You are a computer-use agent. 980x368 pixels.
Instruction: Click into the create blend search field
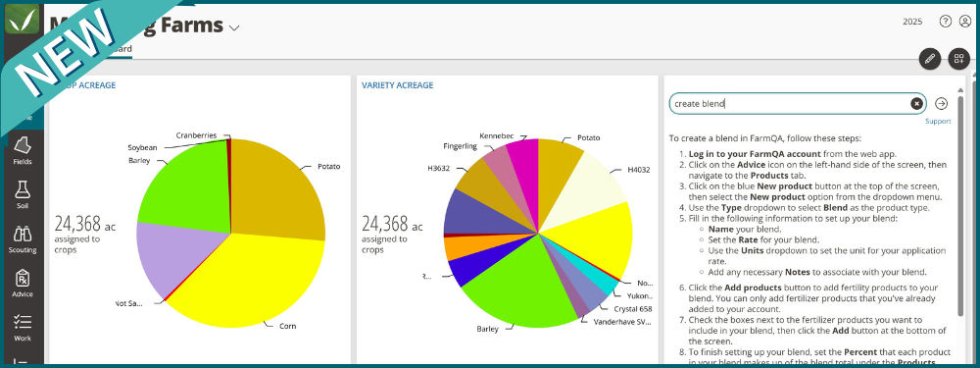click(x=789, y=104)
